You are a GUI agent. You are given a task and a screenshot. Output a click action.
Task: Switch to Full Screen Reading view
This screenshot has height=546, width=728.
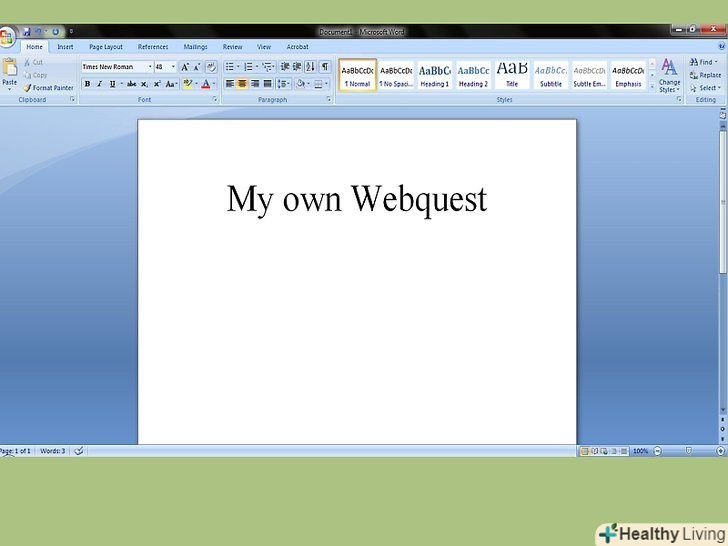[x=594, y=451]
